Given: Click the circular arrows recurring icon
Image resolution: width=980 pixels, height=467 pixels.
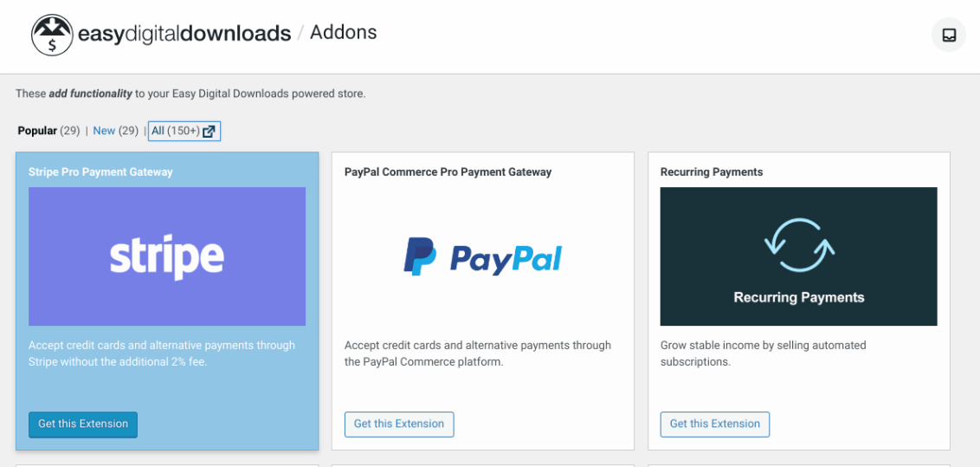Looking at the screenshot, I should point(799,245).
